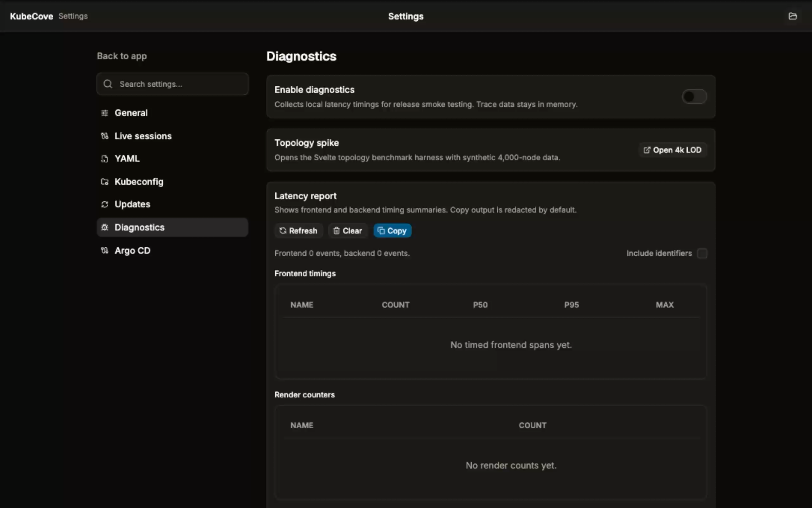
Task: Click the refresh arrow icon on the Refresh button
Action: point(283,231)
